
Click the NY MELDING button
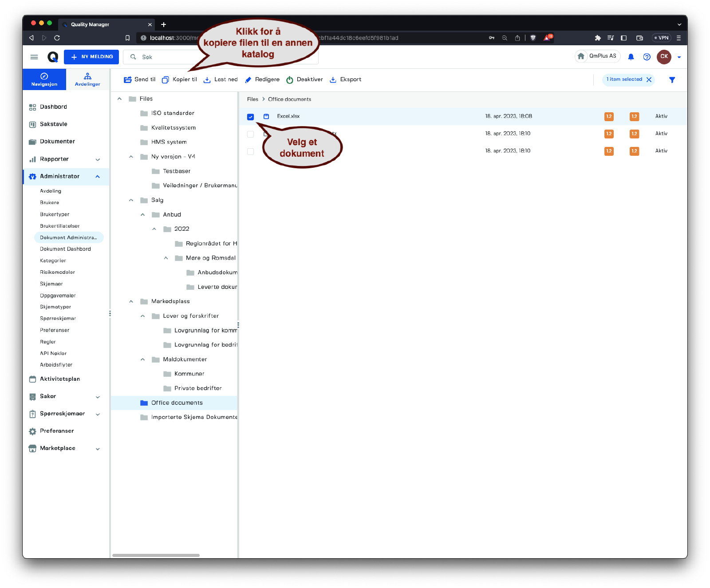click(91, 57)
